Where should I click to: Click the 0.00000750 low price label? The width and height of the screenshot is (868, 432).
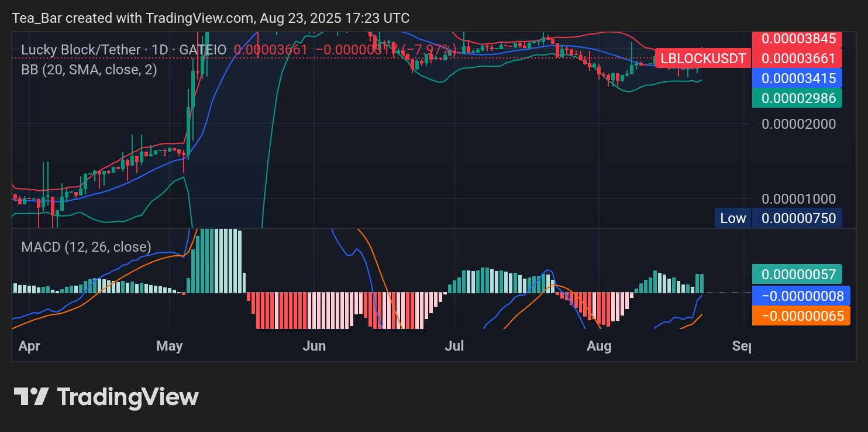click(x=798, y=218)
